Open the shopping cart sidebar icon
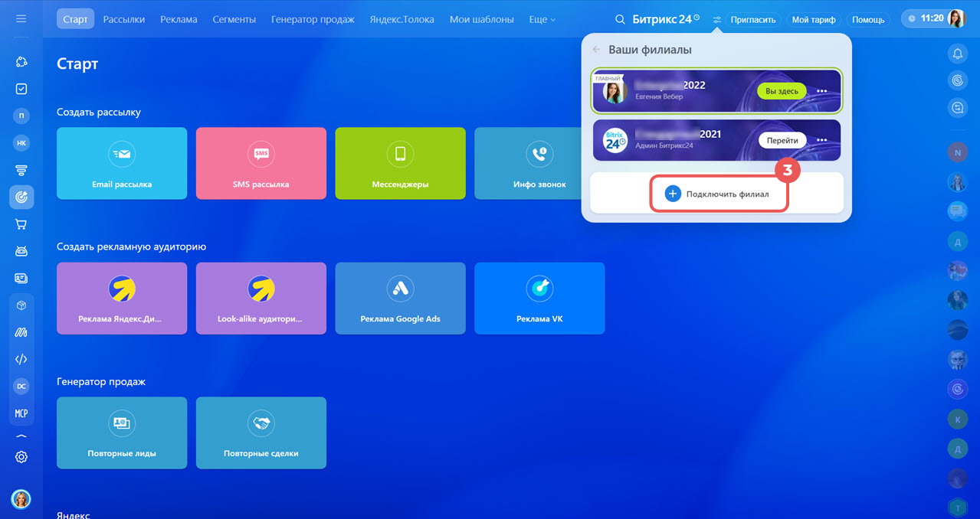Screen dimensions: 980x519 [x=21, y=224]
